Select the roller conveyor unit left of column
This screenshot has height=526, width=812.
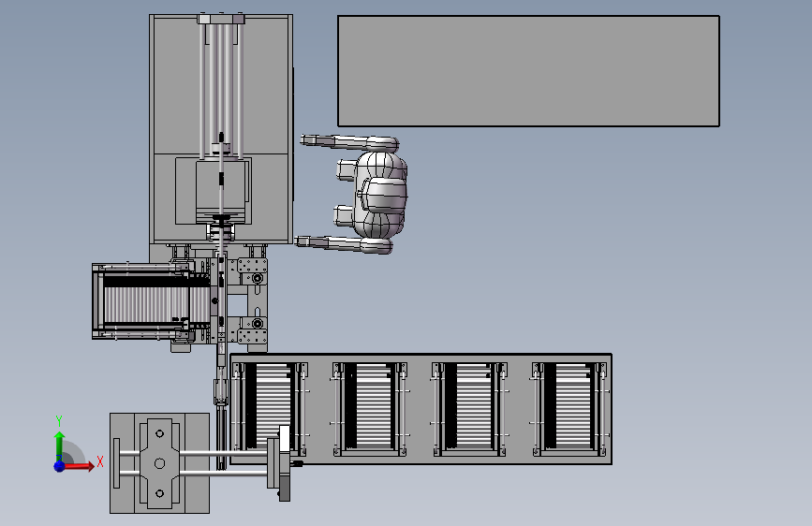150,301
